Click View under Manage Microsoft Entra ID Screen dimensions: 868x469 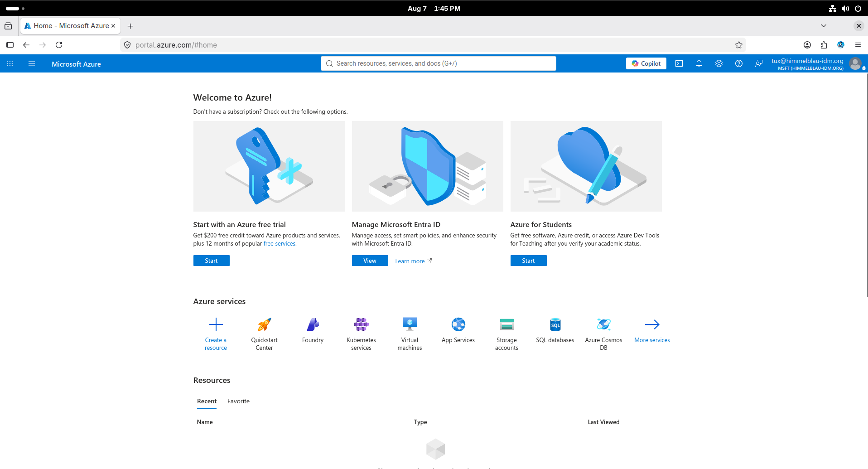(x=370, y=261)
